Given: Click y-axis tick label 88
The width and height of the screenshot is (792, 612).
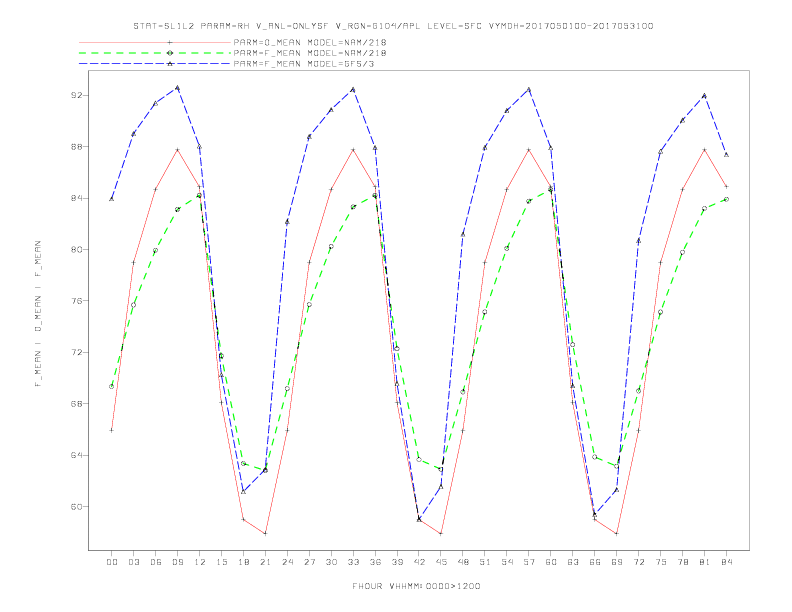Looking at the screenshot, I should [x=77, y=147].
